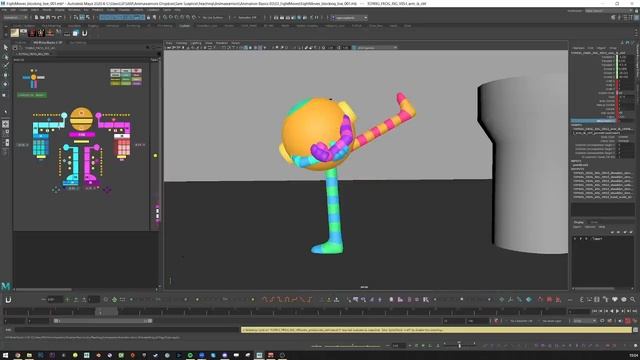Open the green Spotify icon in taskbar
The height and width of the screenshot is (360, 640).
pos(190,356)
